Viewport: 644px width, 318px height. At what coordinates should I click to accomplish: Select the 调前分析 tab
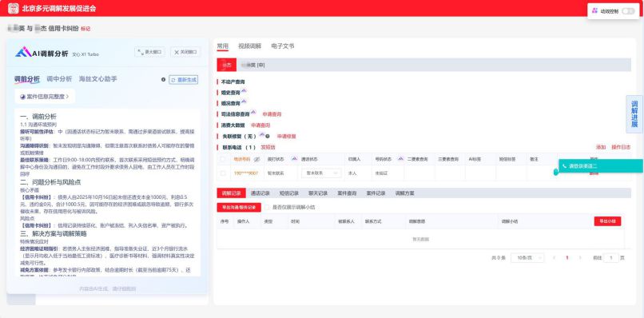pyautogui.click(x=27, y=79)
